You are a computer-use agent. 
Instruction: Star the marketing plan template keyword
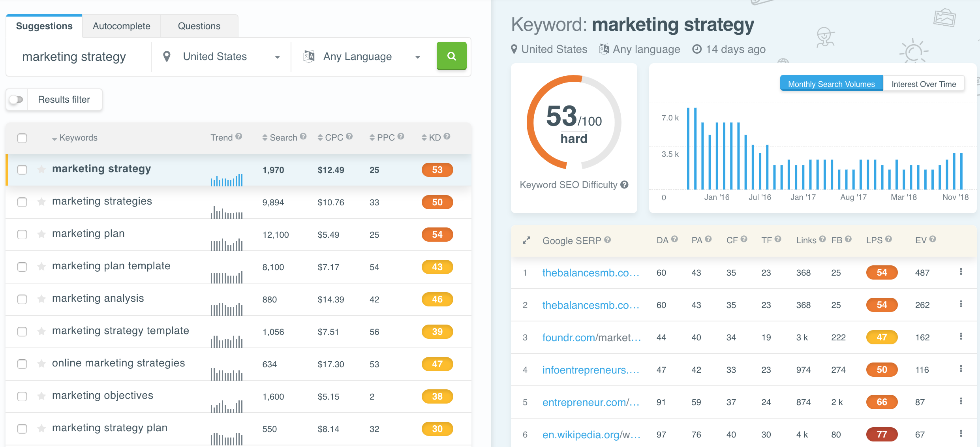coord(41,267)
